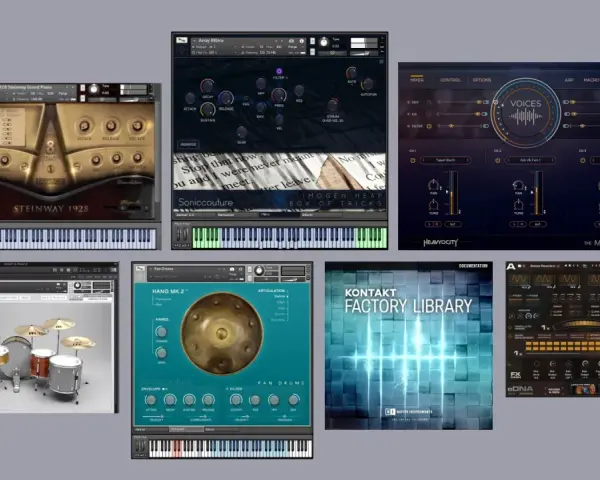600x480 pixels.
Task: Click the Attack knob in Soniccouture panel
Action: click(190, 98)
